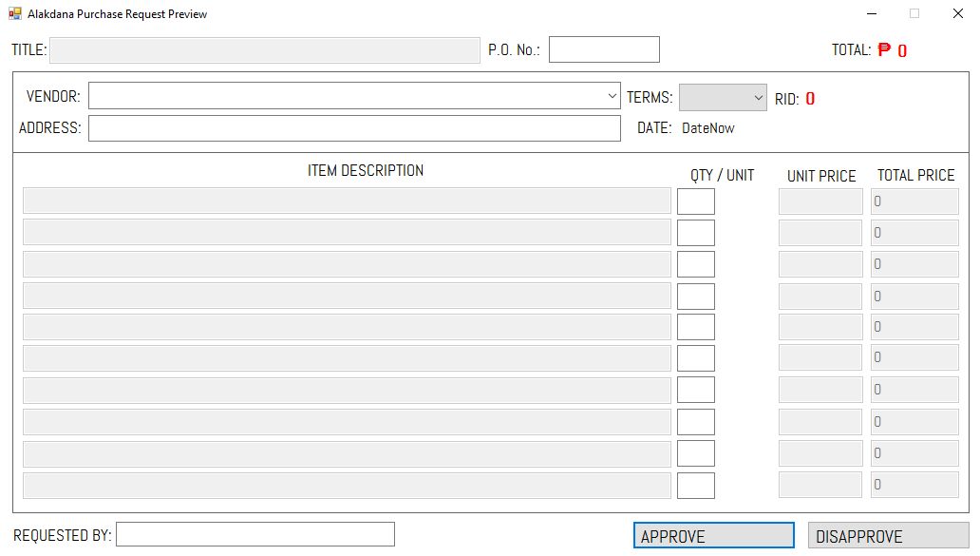Click the REQUESTED BY text field
Viewport: 980px width, 556px height.
pos(255,534)
